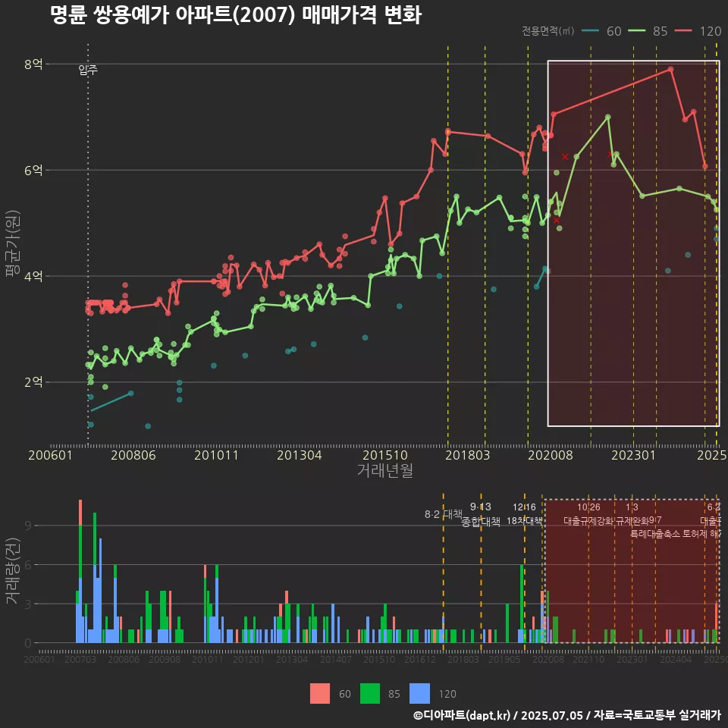Click the 평균가(원) axis title
The width and height of the screenshot is (728, 728).
[x=13, y=243]
